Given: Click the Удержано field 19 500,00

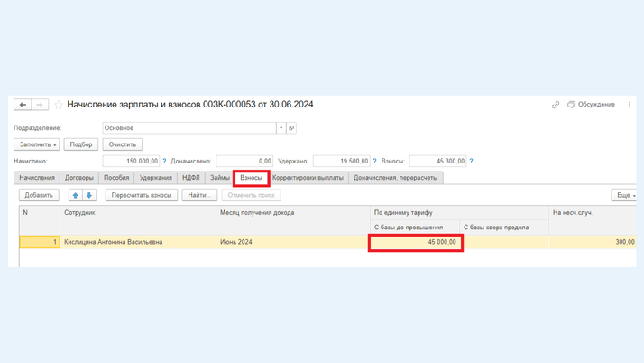Looking at the screenshot, I should [x=341, y=161].
